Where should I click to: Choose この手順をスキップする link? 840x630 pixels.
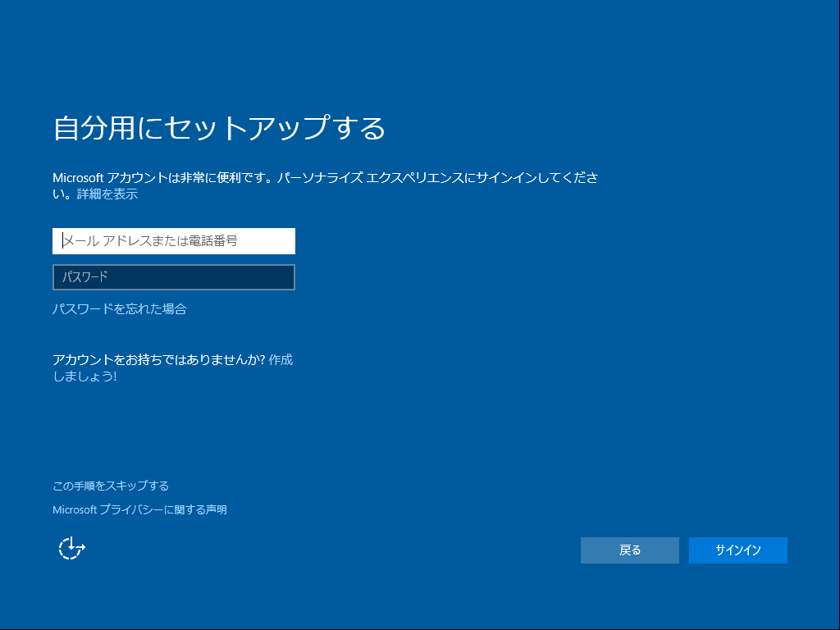[111, 486]
